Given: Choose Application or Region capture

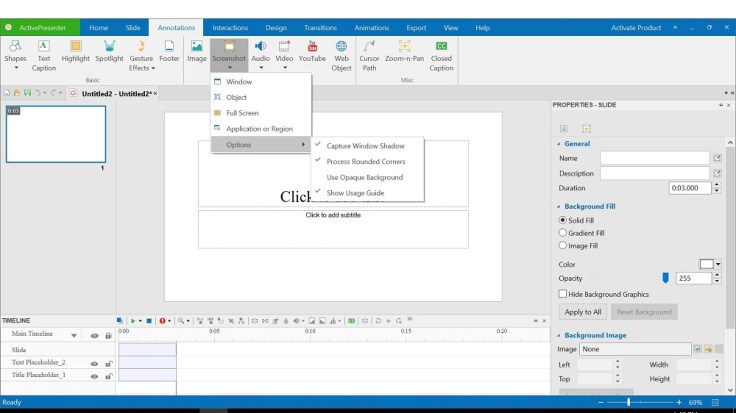Looking at the screenshot, I should tap(261, 129).
